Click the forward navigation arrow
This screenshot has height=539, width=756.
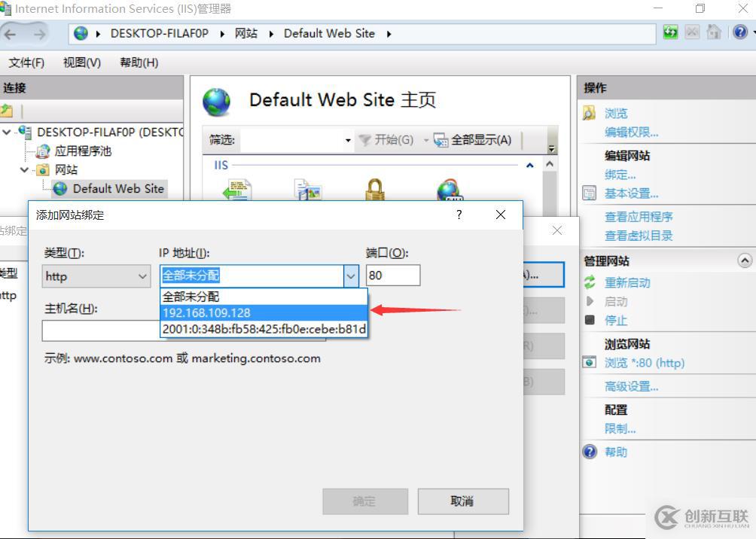pyautogui.click(x=38, y=34)
